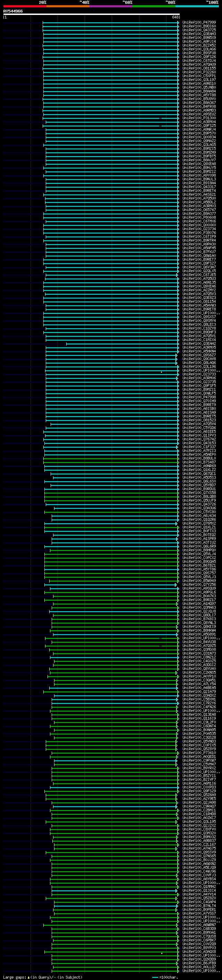Screen dimensions: 222x980
Task: Select UniRef100_A9NRJ4 label
Action: click(199, 129)
